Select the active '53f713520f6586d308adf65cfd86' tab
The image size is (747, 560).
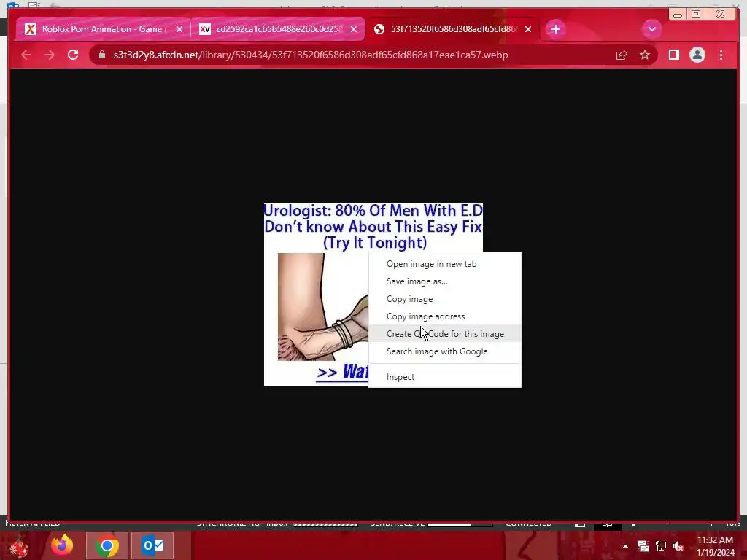pos(452,29)
